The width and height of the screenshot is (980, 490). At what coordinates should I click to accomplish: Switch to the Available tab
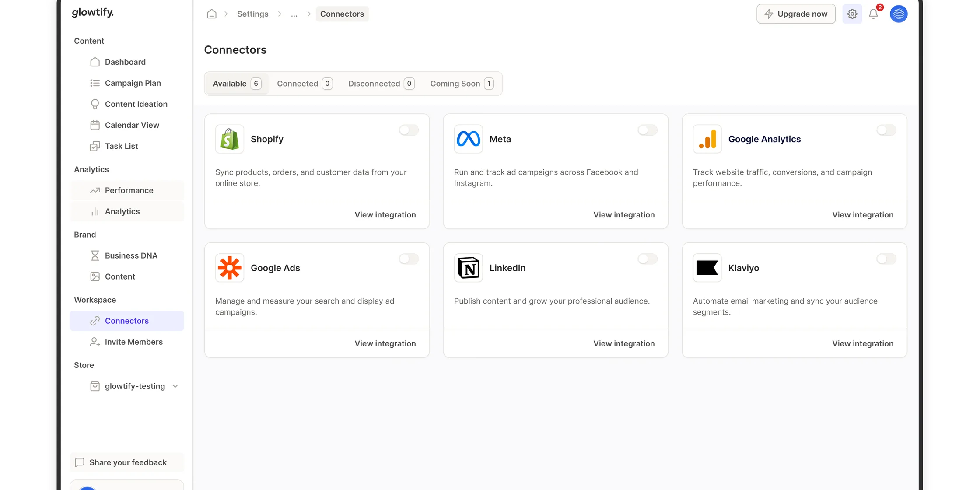coord(237,84)
